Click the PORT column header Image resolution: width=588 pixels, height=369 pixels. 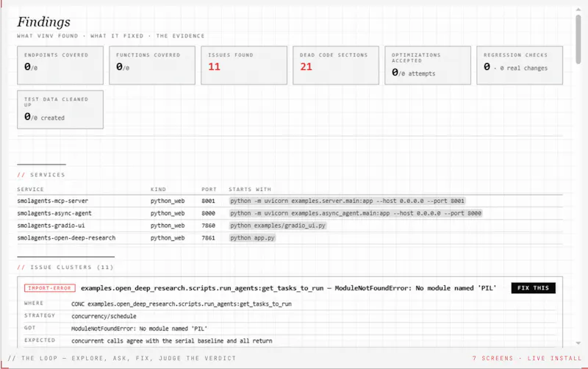[209, 190]
